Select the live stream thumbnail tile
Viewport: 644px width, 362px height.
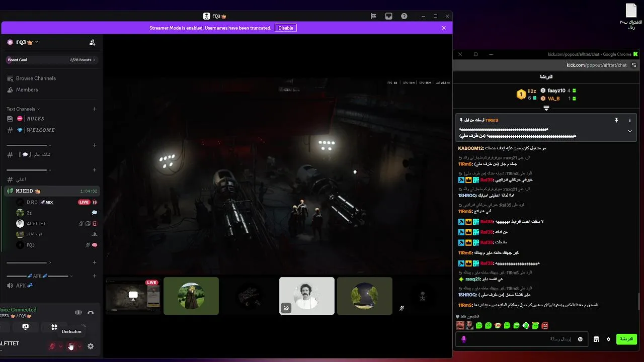[133, 296]
